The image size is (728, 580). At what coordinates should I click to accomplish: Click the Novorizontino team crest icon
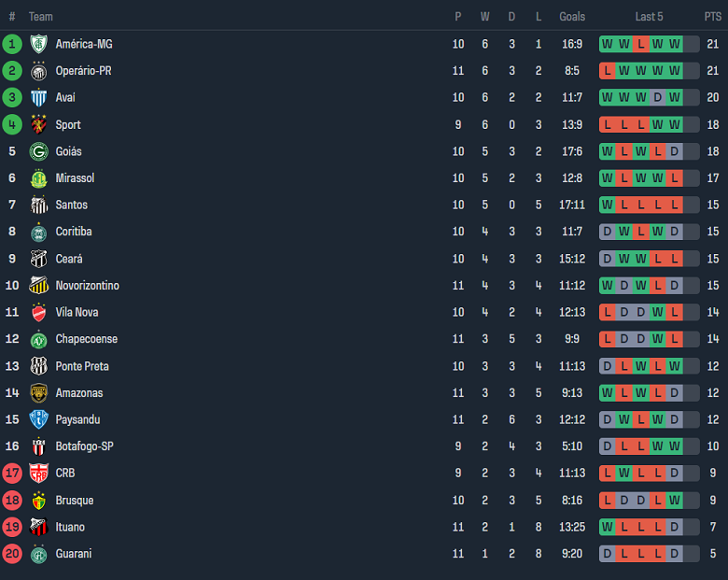click(38, 285)
